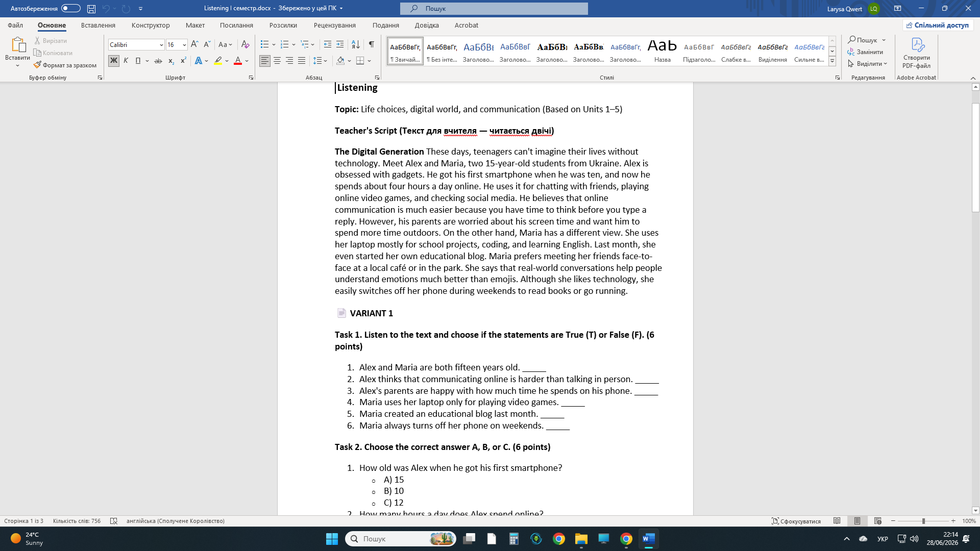Open the font name dropdown
This screenshot has width=980, height=551.
(x=161, y=45)
